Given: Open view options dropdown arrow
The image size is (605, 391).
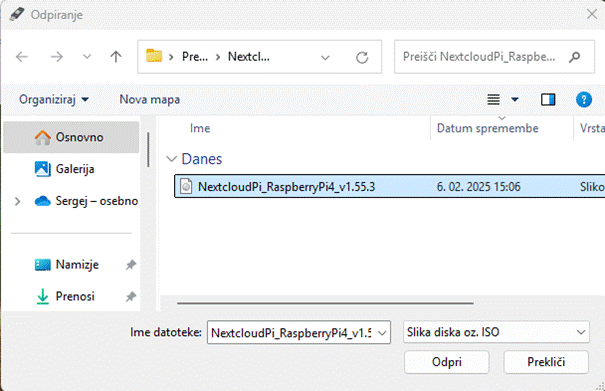Looking at the screenshot, I should coord(515,100).
